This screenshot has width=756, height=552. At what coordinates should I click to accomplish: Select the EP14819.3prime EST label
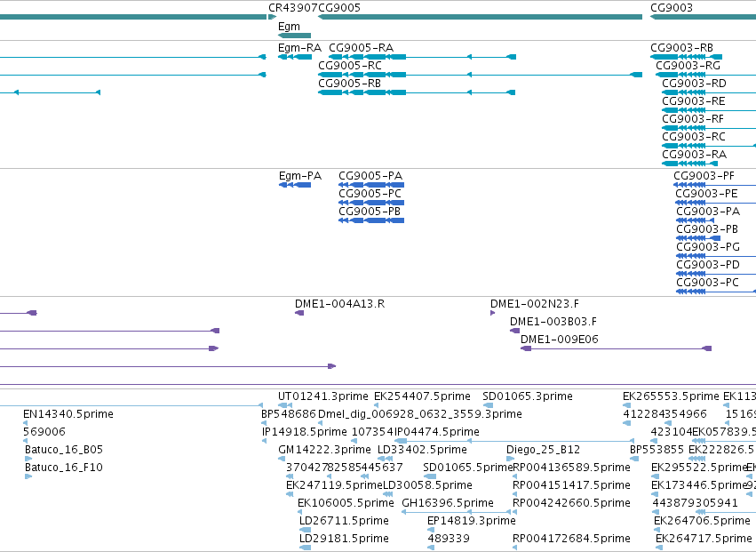tap(472, 522)
